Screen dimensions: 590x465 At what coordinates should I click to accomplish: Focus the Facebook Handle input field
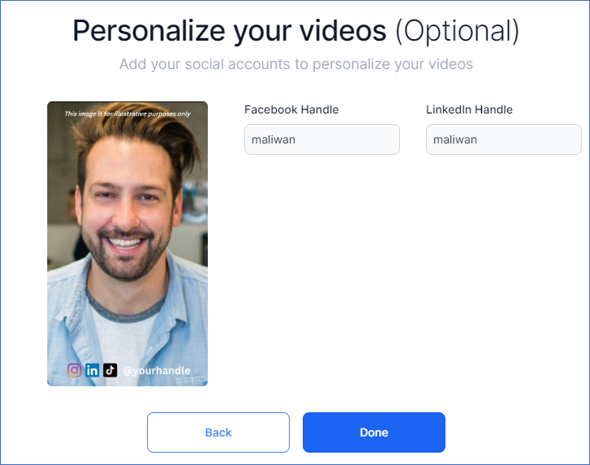point(322,140)
